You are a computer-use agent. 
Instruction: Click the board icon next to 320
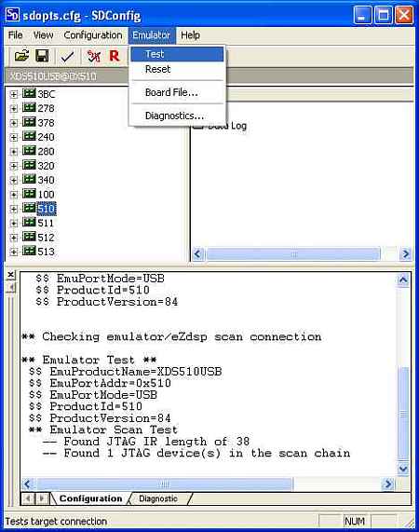29,165
